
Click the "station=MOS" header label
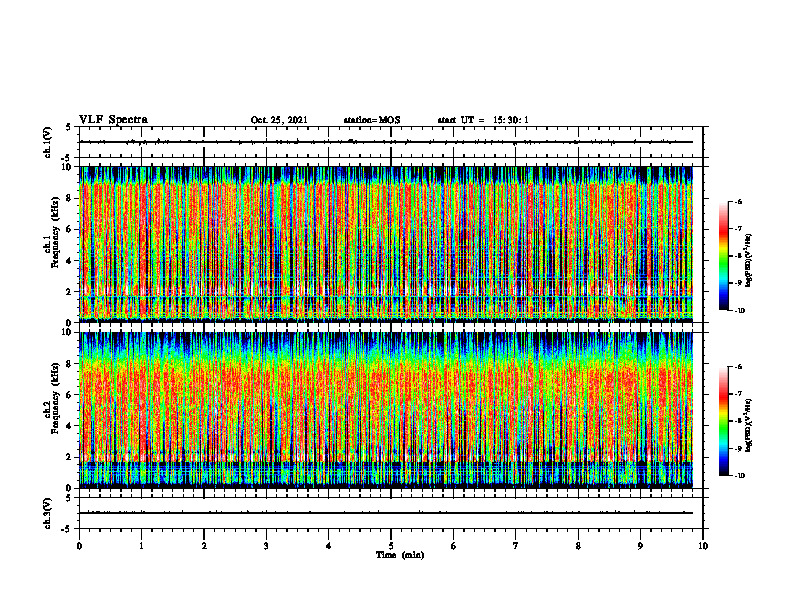(x=372, y=120)
